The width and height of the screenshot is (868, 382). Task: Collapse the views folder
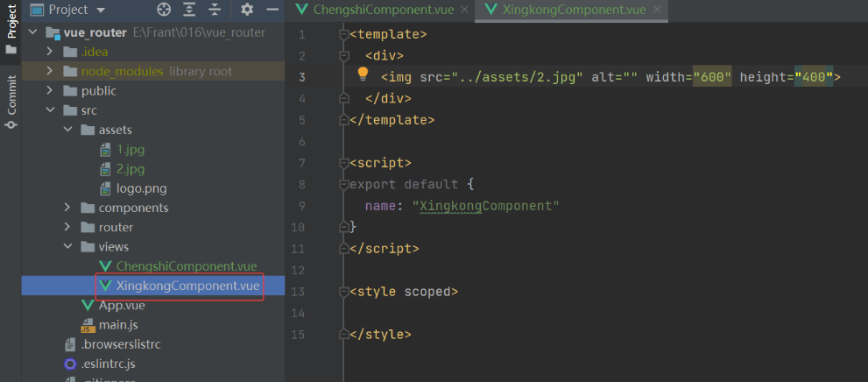67,246
